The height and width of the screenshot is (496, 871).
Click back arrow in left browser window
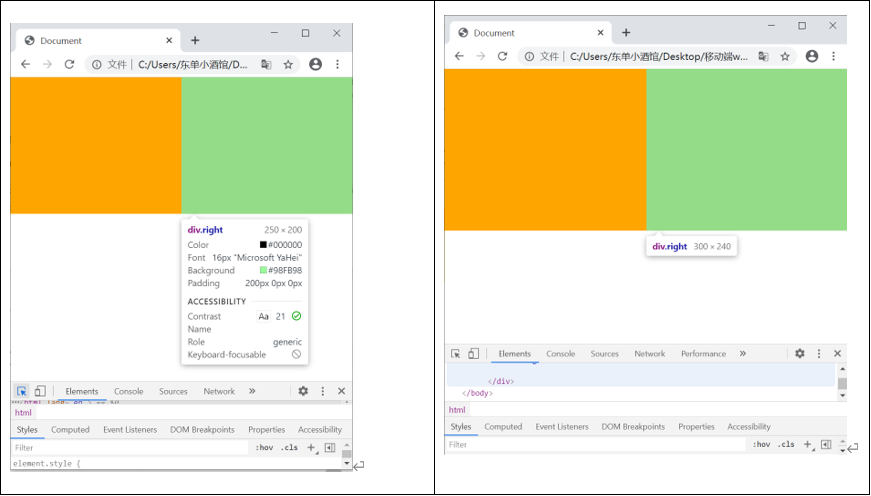[x=26, y=64]
